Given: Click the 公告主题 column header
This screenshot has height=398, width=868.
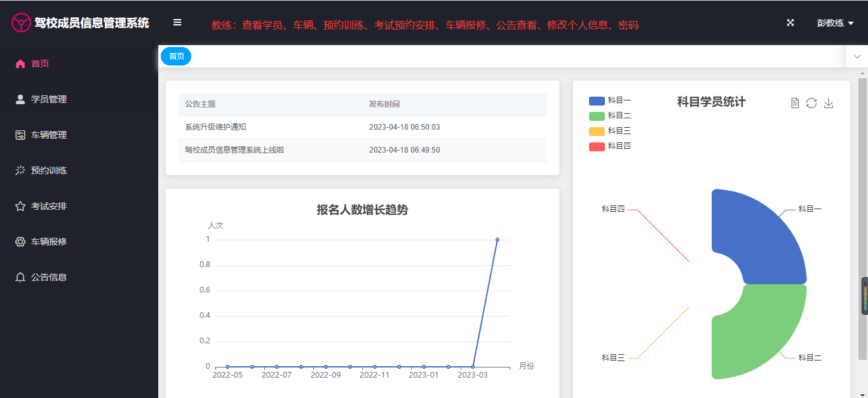Looking at the screenshot, I should pos(200,104).
